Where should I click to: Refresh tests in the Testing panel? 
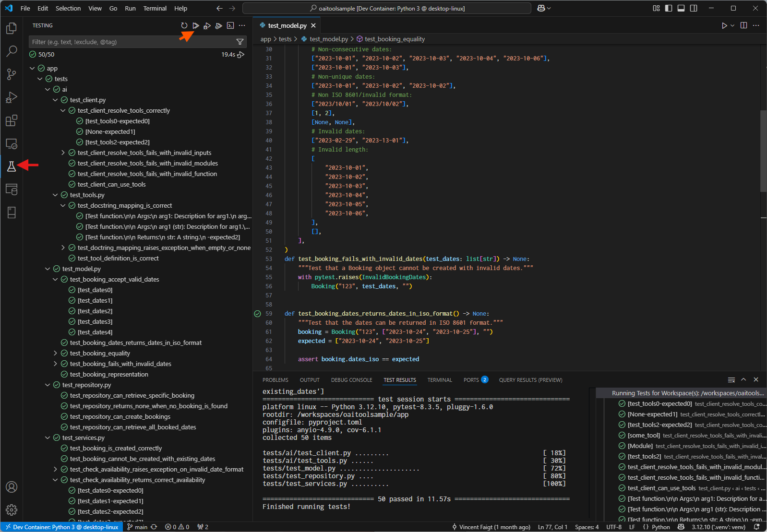pyautogui.click(x=184, y=25)
